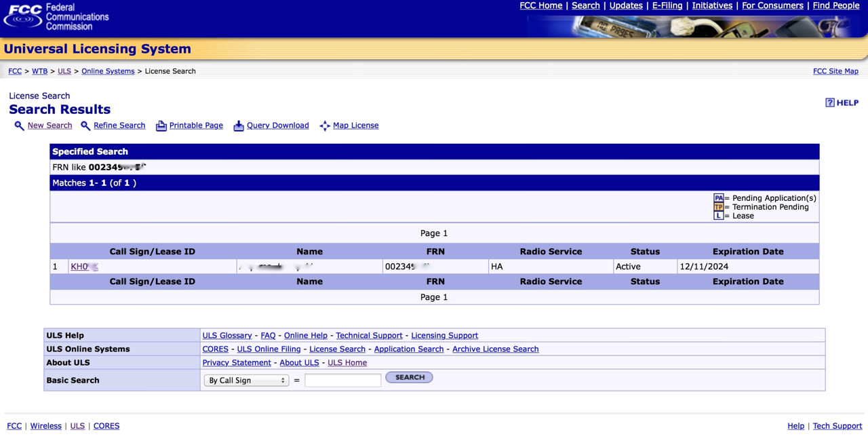Screen dimensions: 868x441
Task: Open the Technical Support link
Action: [x=369, y=336]
